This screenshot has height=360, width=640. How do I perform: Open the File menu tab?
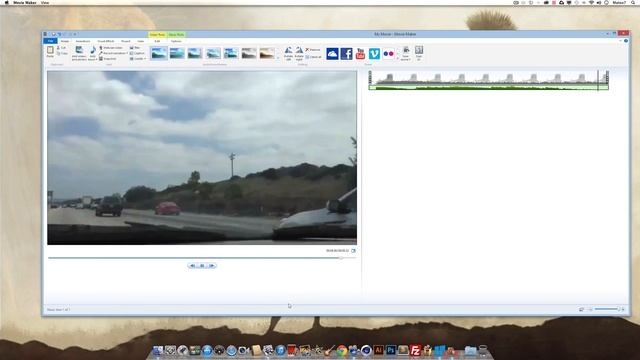point(50,41)
